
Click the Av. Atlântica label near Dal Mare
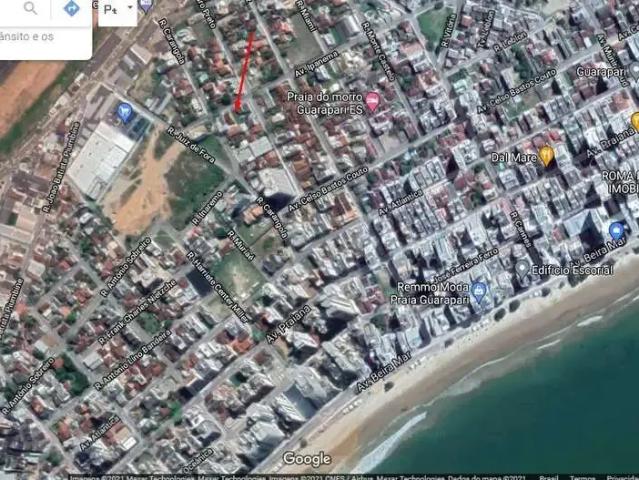pyautogui.click(x=401, y=203)
